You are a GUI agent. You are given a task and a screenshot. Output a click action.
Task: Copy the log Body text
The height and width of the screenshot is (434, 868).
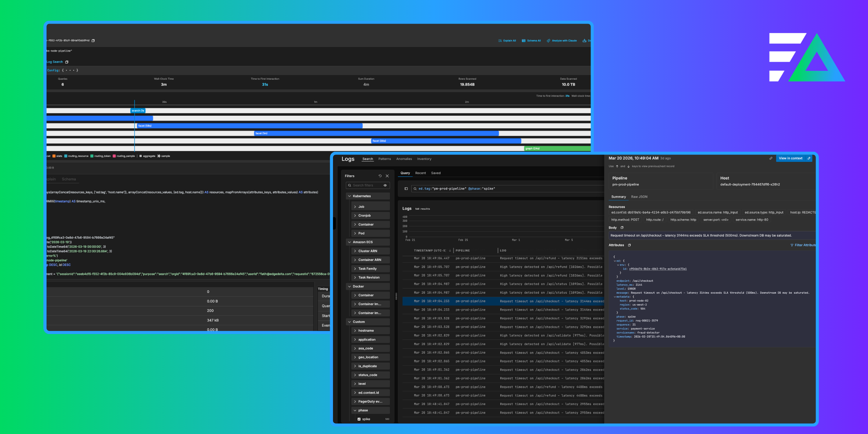click(x=622, y=228)
